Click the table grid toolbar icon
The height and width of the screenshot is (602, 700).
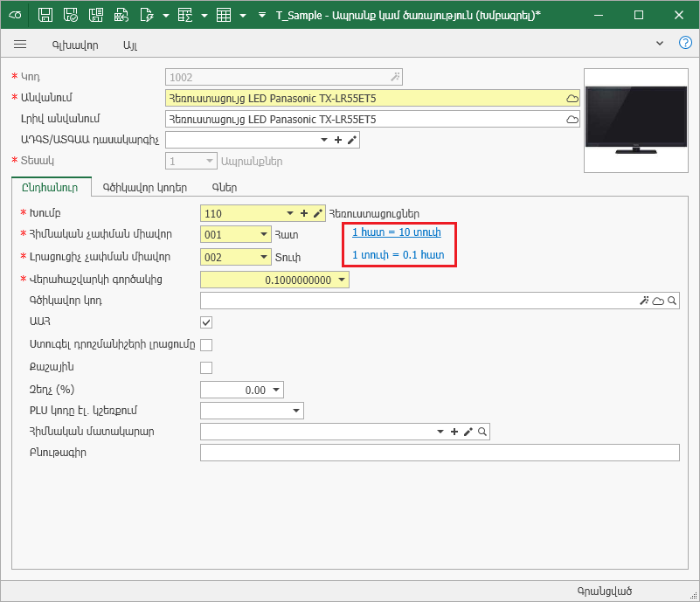coord(224,15)
